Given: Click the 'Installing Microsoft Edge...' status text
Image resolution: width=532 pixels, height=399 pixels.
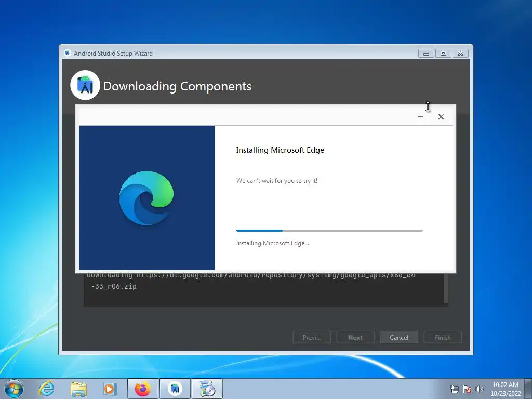Looking at the screenshot, I should [272, 243].
